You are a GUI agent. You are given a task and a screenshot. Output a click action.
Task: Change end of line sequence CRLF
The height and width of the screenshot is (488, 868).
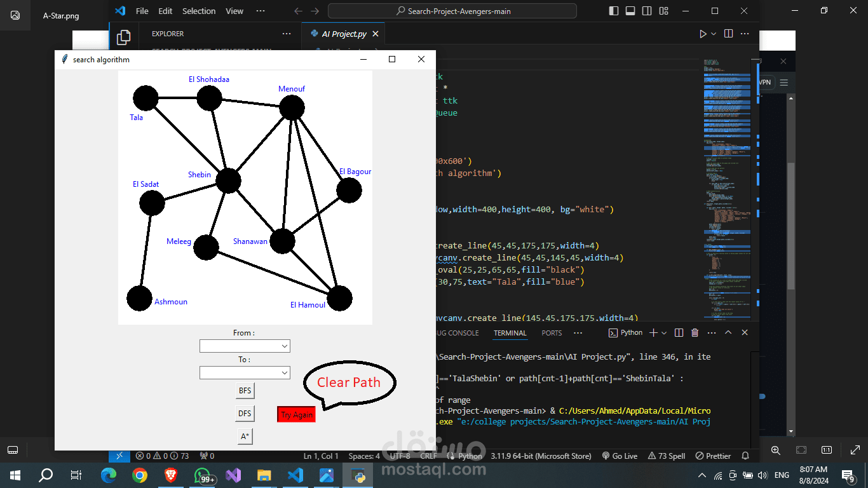[429, 456]
